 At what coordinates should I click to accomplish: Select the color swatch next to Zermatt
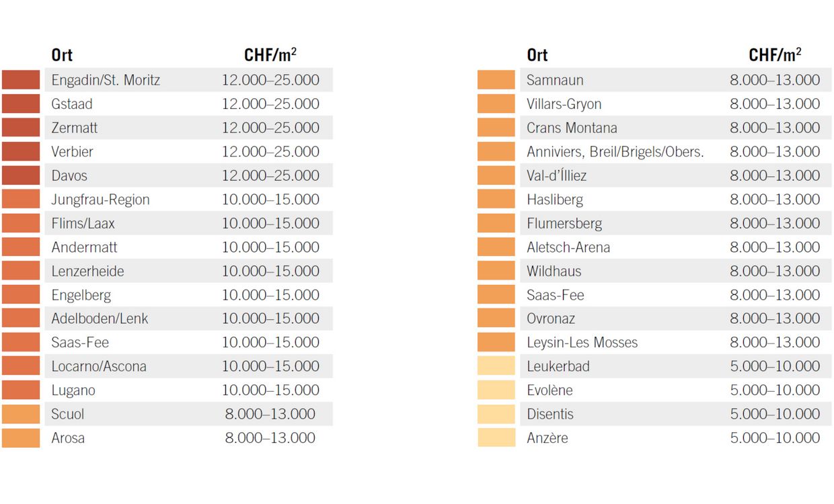coord(21,128)
